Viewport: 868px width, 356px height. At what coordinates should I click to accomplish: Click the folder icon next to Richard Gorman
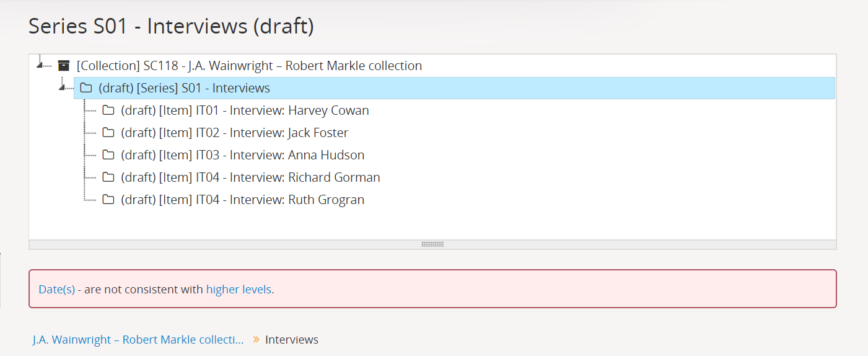pyautogui.click(x=108, y=177)
